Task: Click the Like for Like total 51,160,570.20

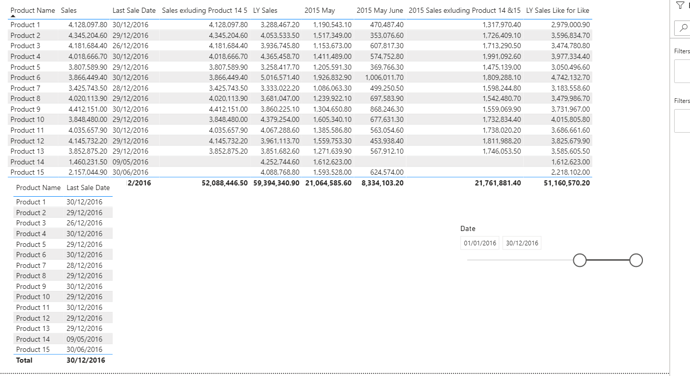Action: click(x=567, y=183)
